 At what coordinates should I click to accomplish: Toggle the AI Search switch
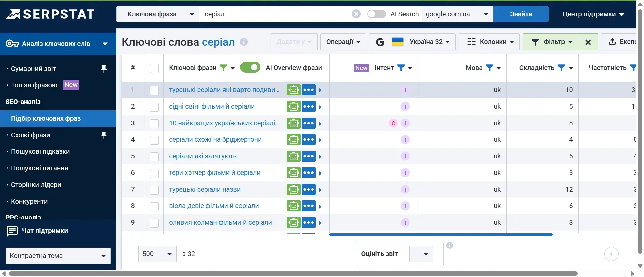pyautogui.click(x=376, y=14)
